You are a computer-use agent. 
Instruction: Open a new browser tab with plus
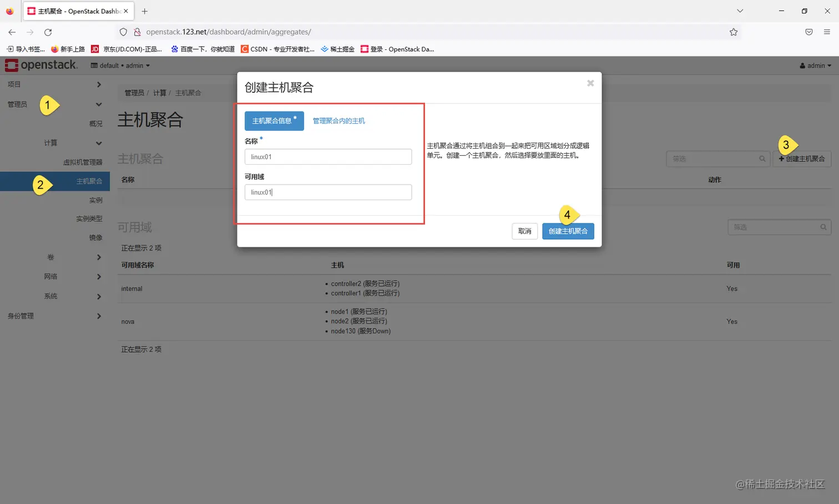coord(145,11)
